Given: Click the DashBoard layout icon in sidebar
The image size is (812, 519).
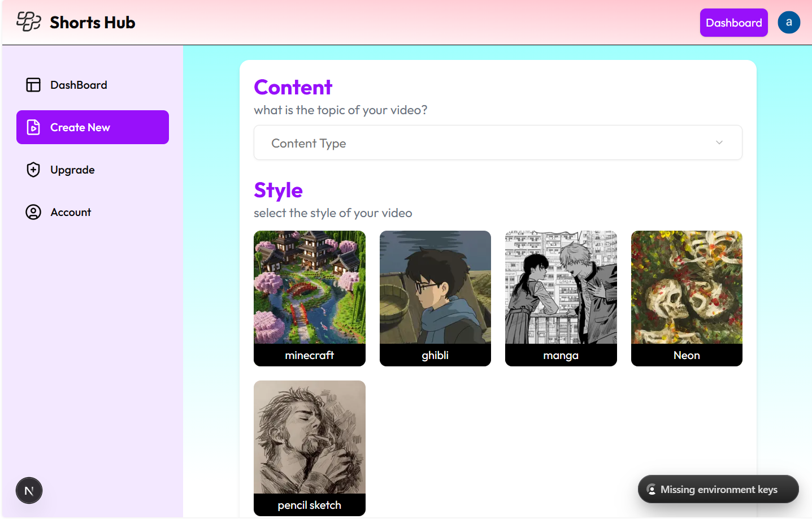Looking at the screenshot, I should point(33,85).
